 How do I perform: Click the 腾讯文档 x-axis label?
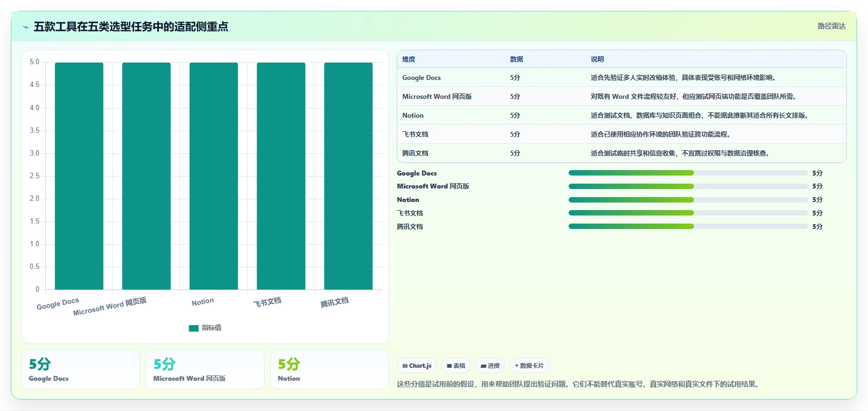[335, 302]
